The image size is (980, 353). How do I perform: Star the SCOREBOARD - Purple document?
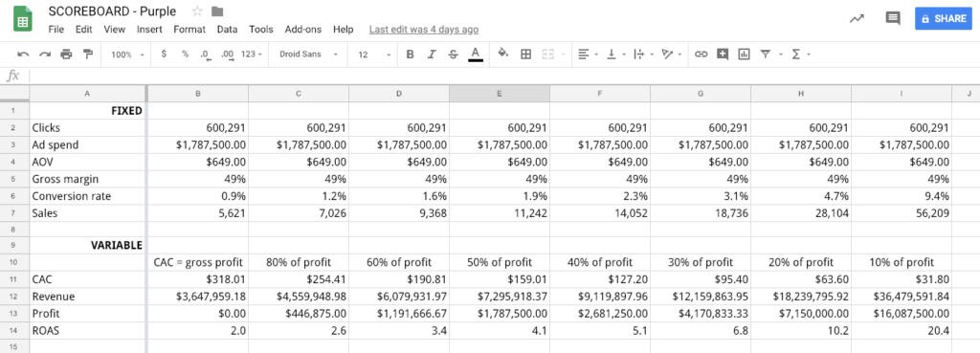(197, 11)
